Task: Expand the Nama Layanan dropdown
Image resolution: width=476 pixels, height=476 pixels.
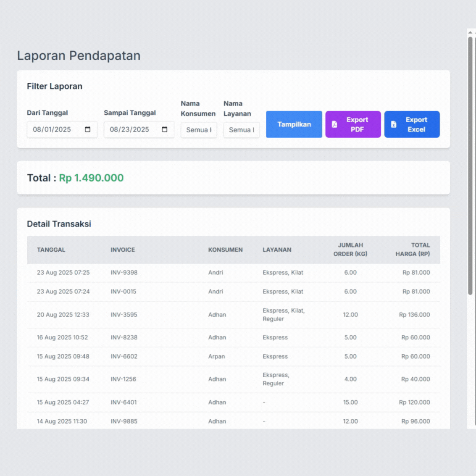Action: (241, 130)
